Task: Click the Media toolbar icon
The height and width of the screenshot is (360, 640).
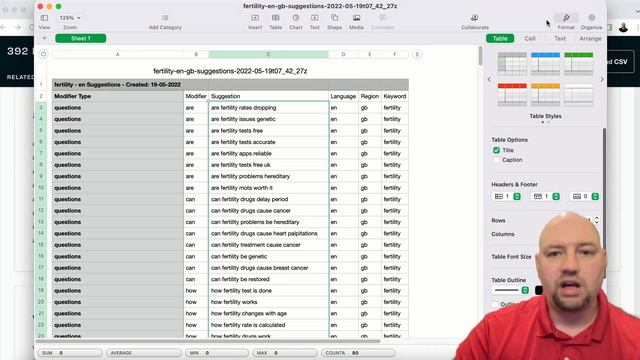Action: pos(356,18)
